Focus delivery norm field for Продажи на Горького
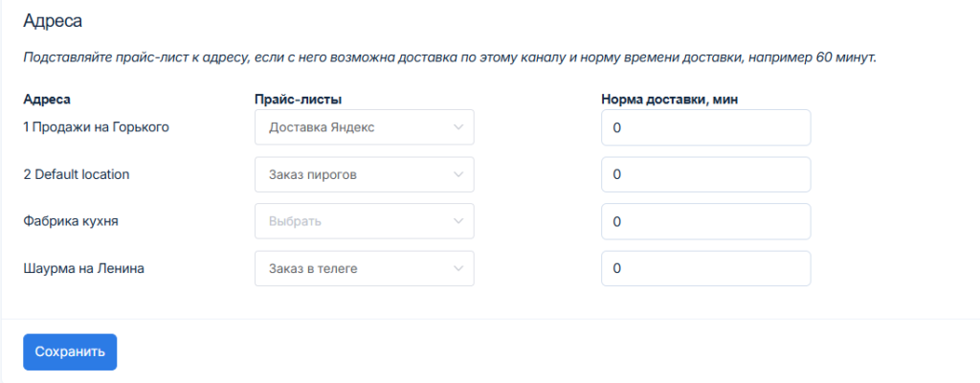 point(705,127)
